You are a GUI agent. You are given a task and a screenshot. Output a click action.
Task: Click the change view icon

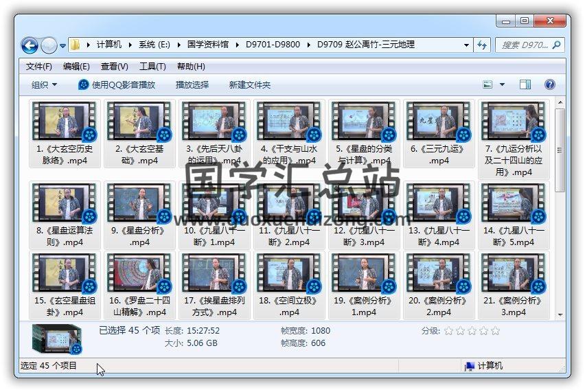pyautogui.click(x=488, y=84)
